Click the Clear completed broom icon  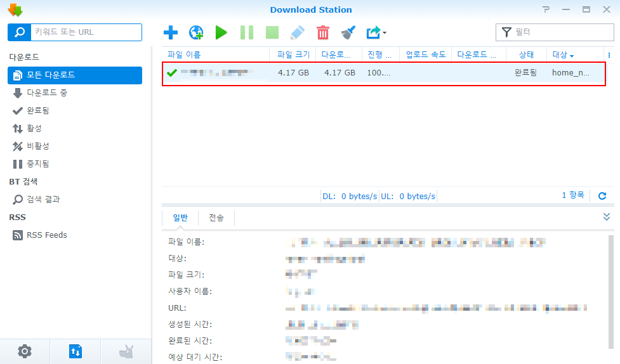348,32
